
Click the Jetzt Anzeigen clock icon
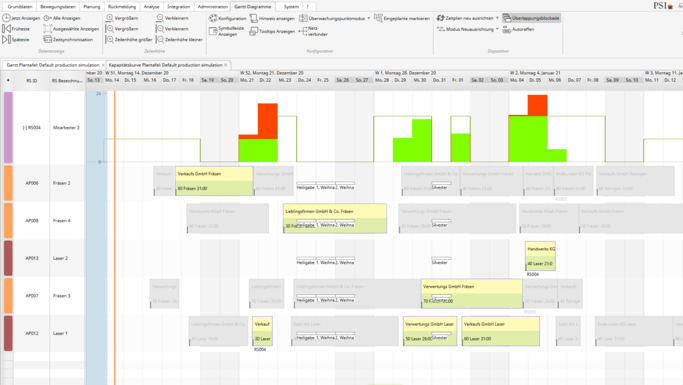[6, 18]
